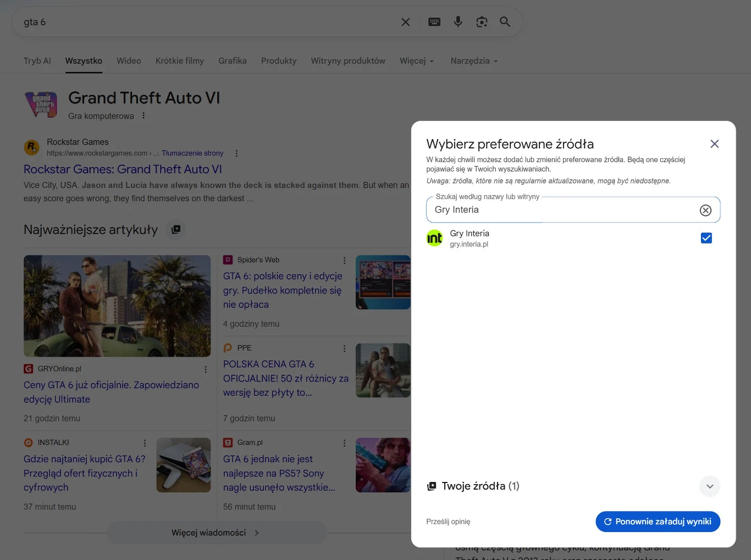Click preferred sources icon beside Najważniejsze artykuły
The image size is (751, 560).
[176, 229]
